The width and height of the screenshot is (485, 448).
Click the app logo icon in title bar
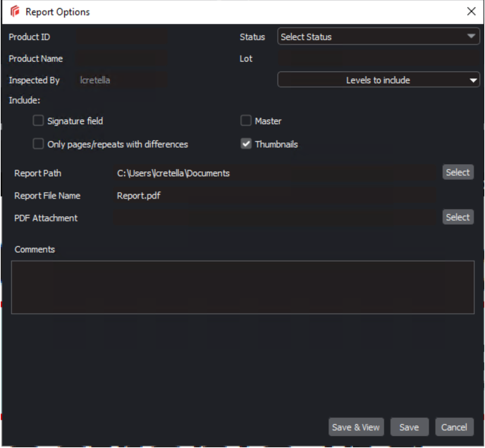15,12
